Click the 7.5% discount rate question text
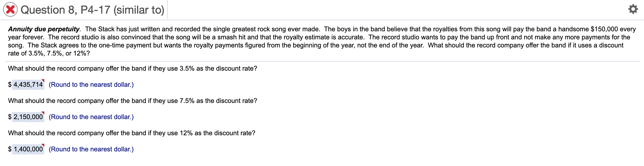Image resolution: width=644 pixels, height=166 pixels. tap(133, 101)
